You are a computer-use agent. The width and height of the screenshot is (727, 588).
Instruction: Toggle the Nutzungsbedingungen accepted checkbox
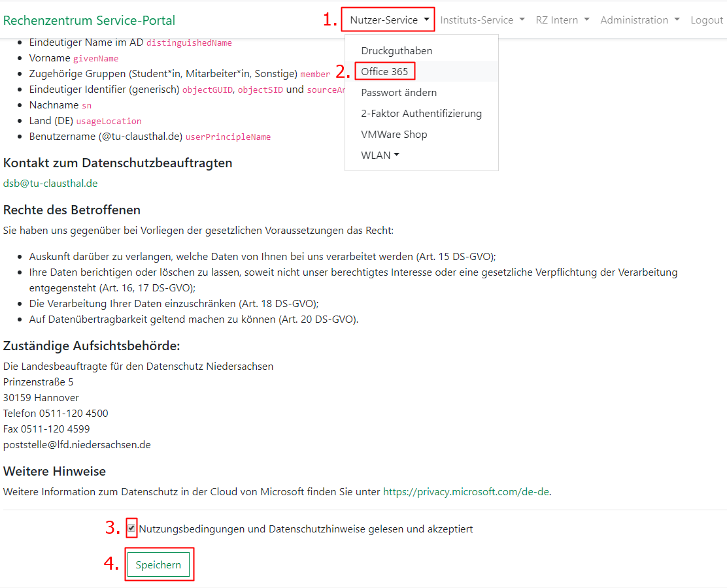pyautogui.click(x=131, y=528)
